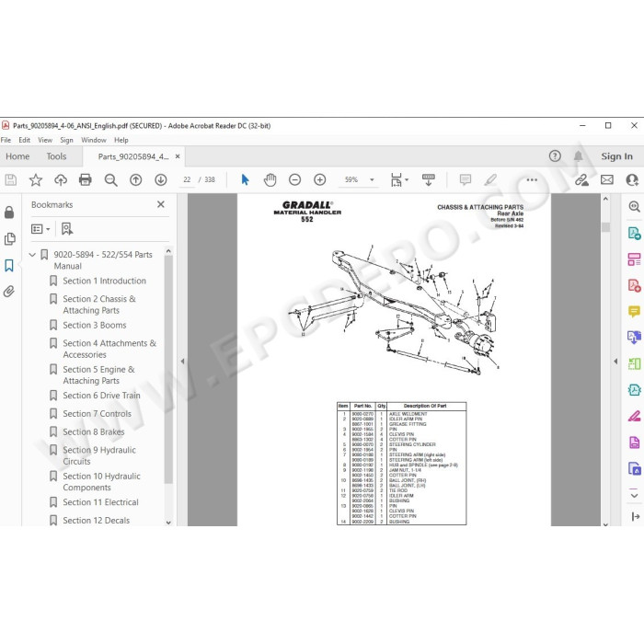The image size is (644, 644).
Task: Select the arrow selection tool
Action: pos(246,180)
